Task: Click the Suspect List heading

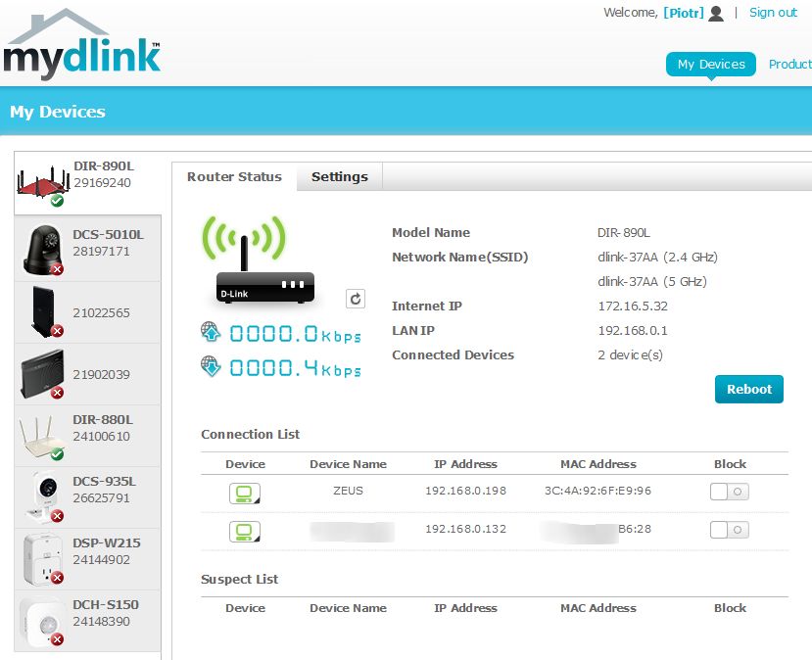Action: pos(239,580)
